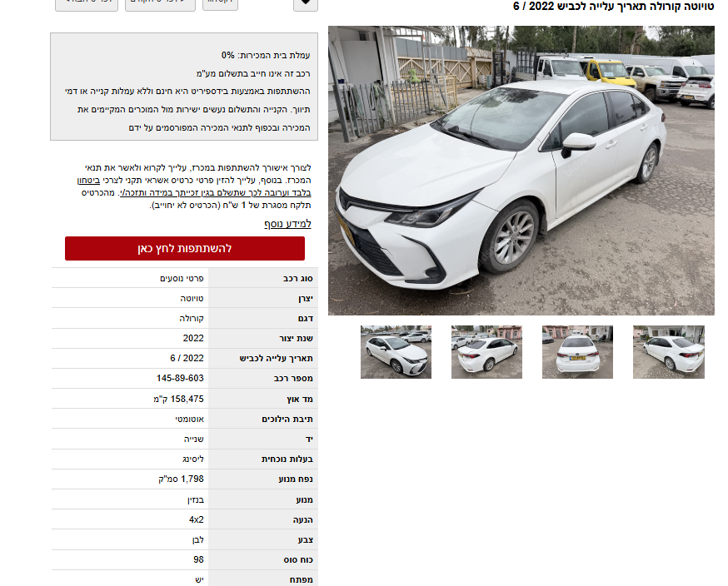The image size is (728, 586).
Task: Click the בעלות נוכחית row label
Action: [x=287, y=459]
